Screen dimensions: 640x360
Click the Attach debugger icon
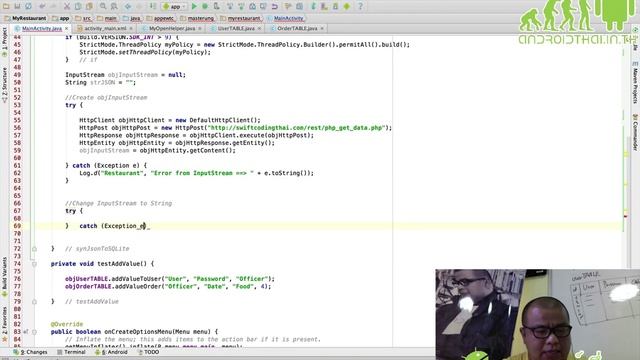click(x=216, y=6)
